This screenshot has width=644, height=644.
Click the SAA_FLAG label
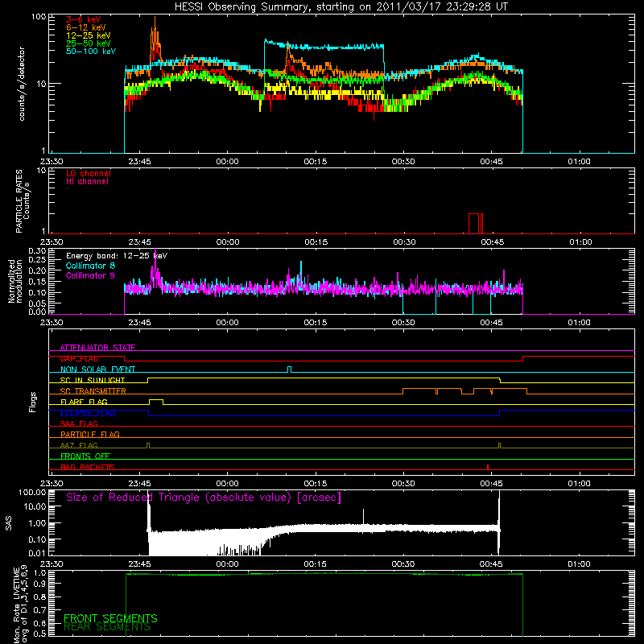point(79,423)
